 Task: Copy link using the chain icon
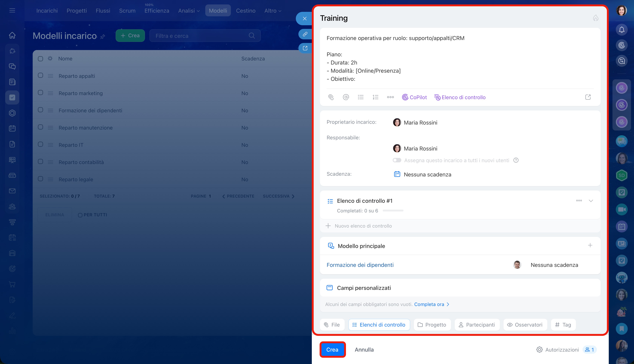305,34
